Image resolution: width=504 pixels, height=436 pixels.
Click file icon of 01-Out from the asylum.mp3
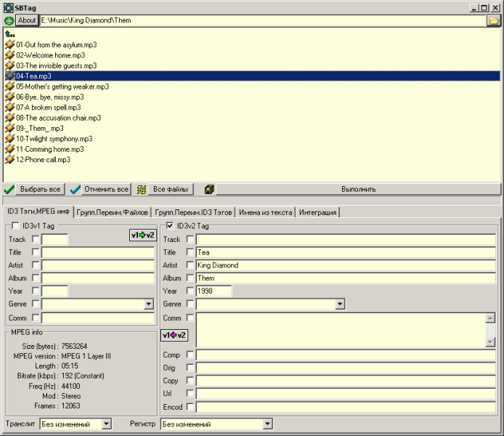tap(10, 45)
